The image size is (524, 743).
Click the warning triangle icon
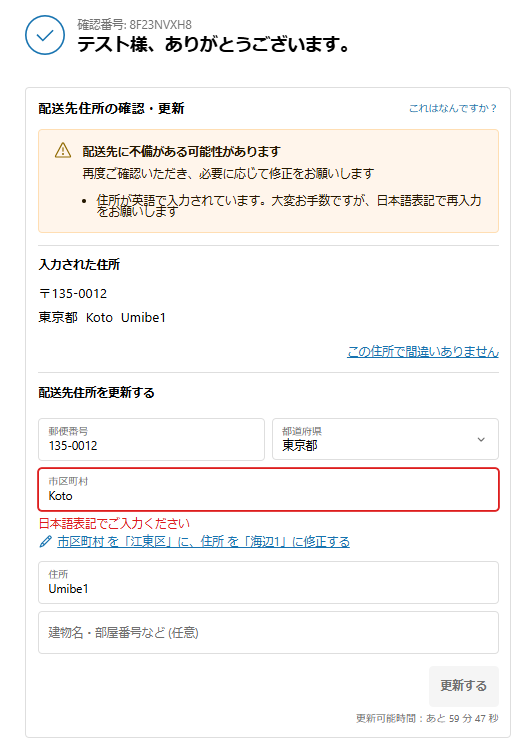63,150
